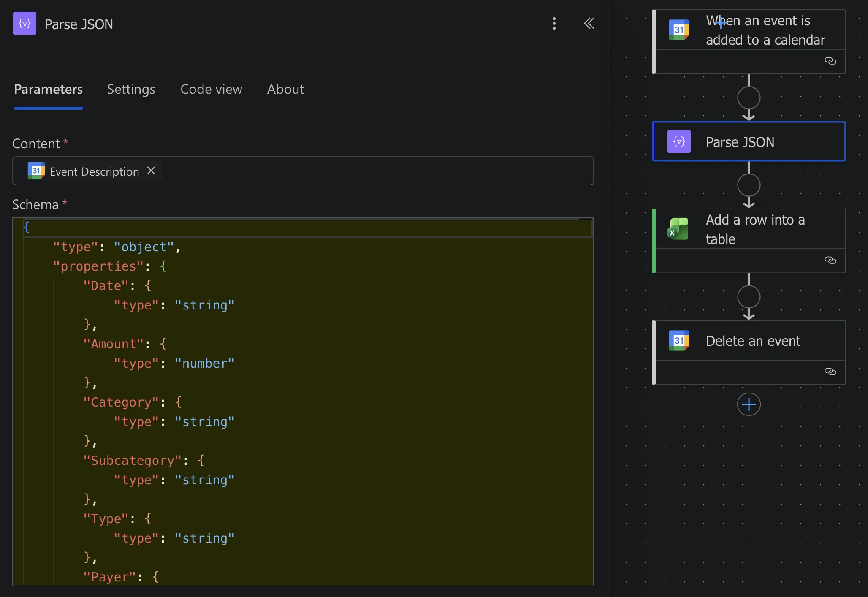Click the Google Calendar icon on the Delete an event card
The image size is (868, 597).
(x=679, y=340)
